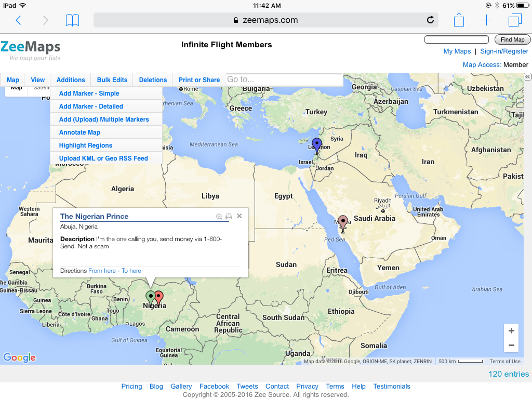Open the Safari bookmarks book icon

72,20
